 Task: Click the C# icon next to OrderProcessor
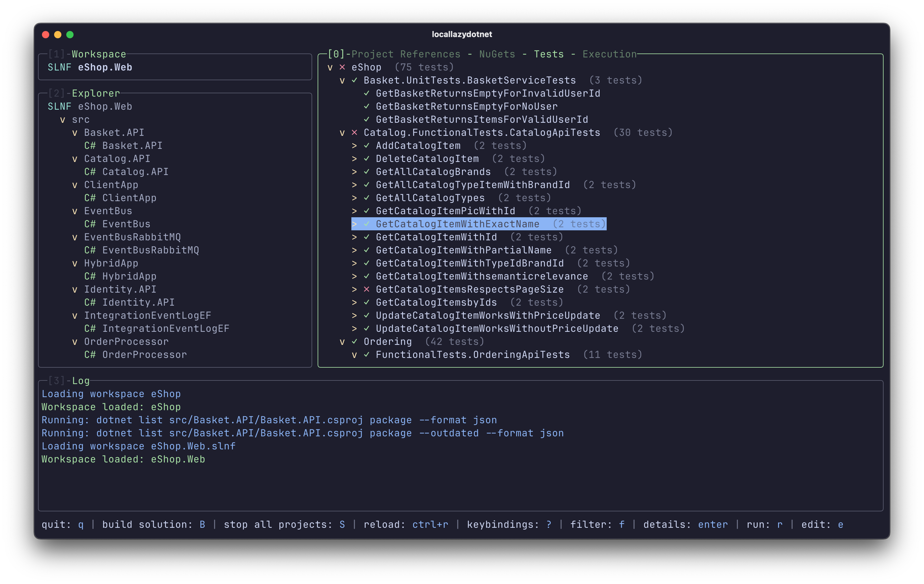tap(90, 354)
